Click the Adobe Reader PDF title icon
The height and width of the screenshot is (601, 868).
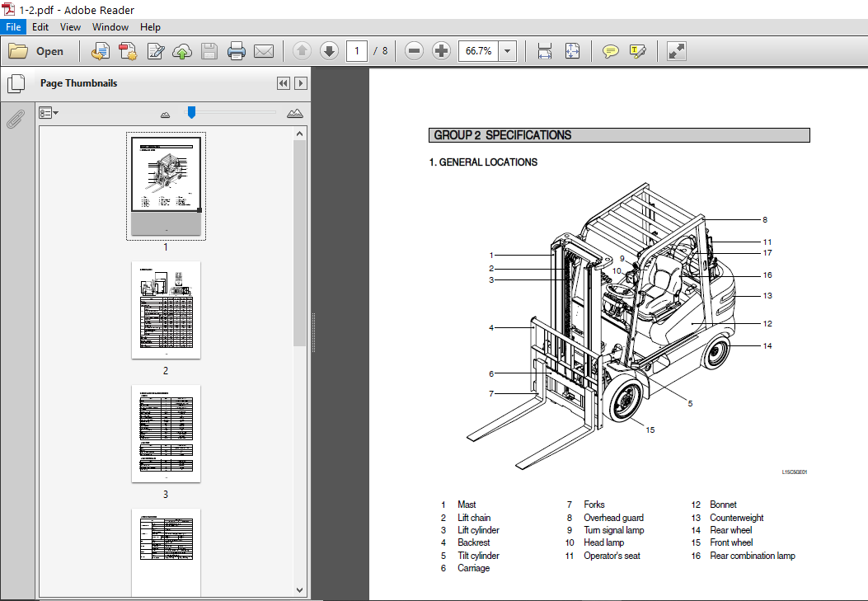pos(8,9)
